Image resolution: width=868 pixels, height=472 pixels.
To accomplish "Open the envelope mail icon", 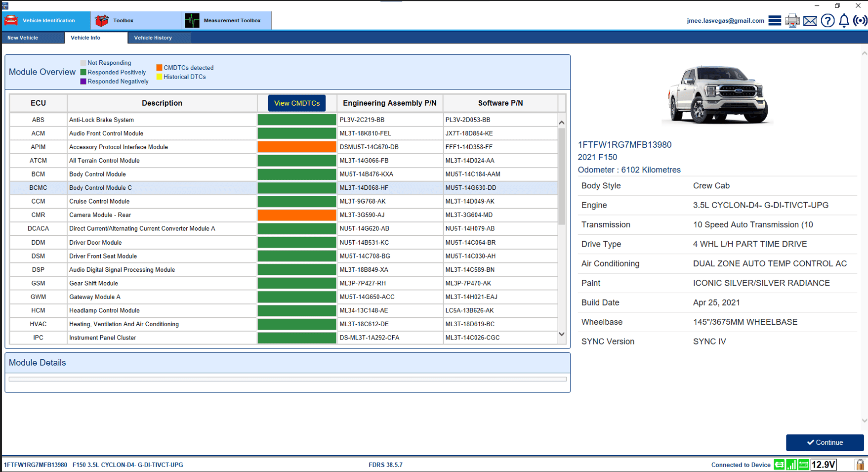I will pyautogui.click(x=810, y=21).
